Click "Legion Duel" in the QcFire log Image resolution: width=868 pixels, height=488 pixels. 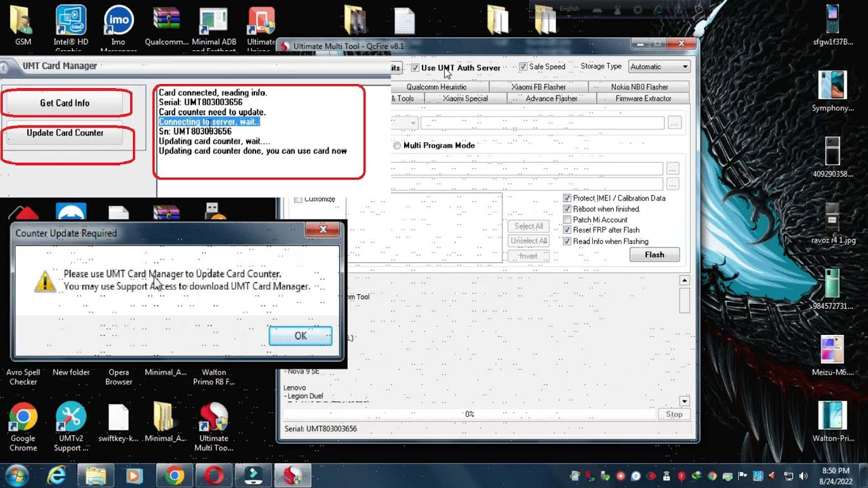click(306, 396)
